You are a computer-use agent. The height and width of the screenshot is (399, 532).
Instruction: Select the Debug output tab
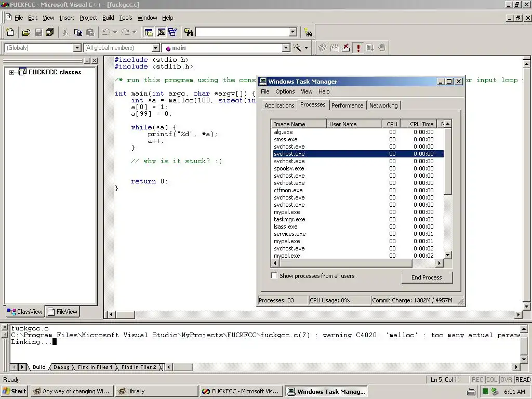(x=61, y=367)
